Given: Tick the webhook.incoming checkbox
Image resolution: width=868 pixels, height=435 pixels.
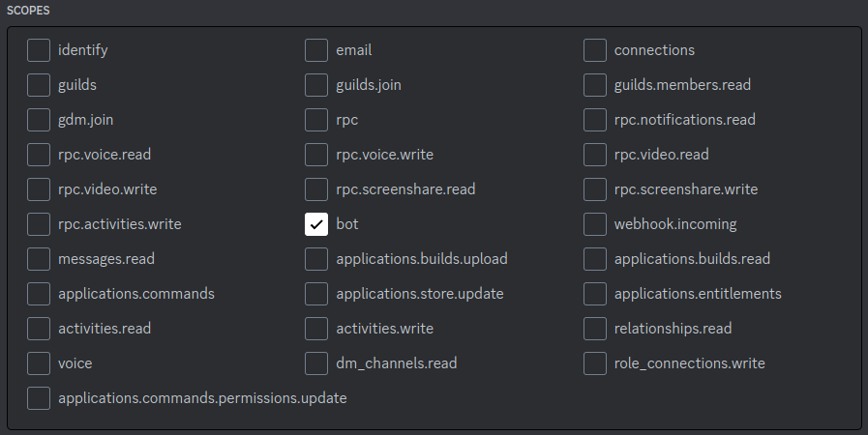Looking at the screenshot, I should coord(595,224).
